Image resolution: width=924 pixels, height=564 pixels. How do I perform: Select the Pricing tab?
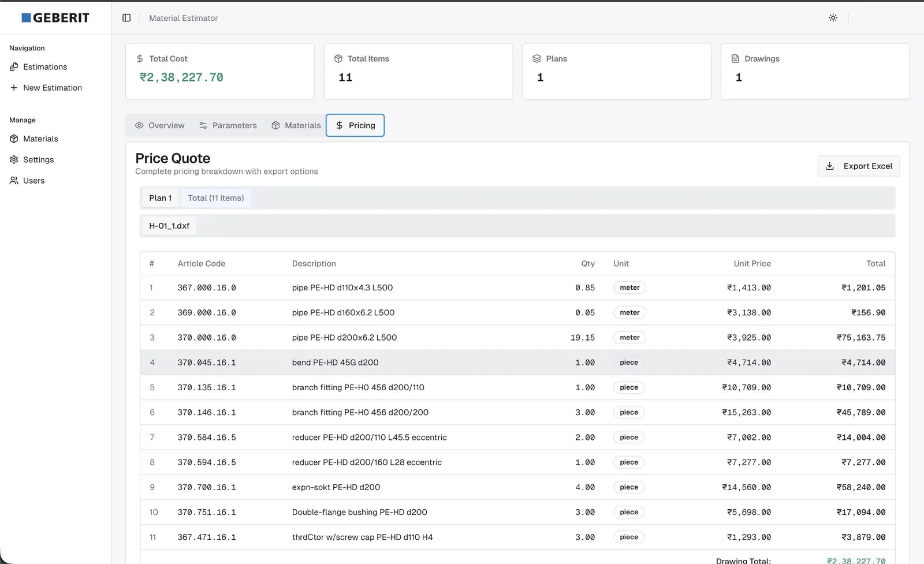[x=355, y=125]
